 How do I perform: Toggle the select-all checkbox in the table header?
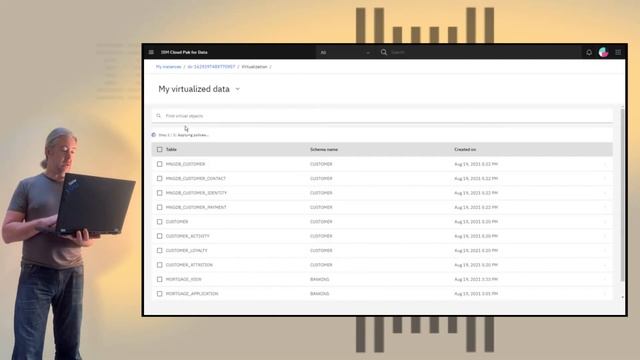tap(160, 149)
